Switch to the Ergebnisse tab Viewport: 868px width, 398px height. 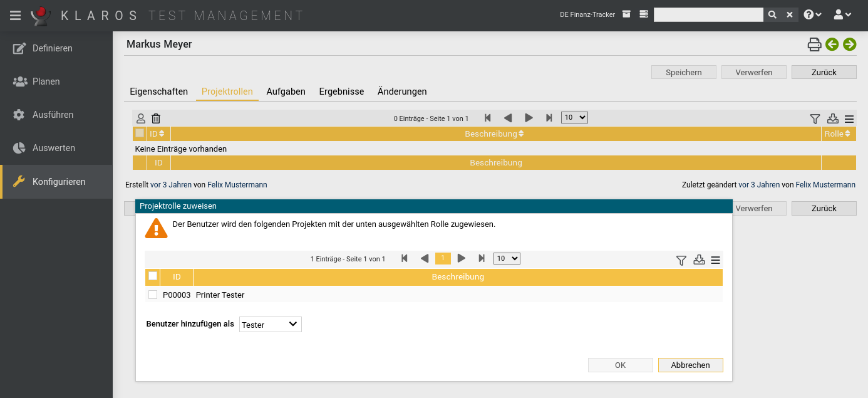click(341, 92)
